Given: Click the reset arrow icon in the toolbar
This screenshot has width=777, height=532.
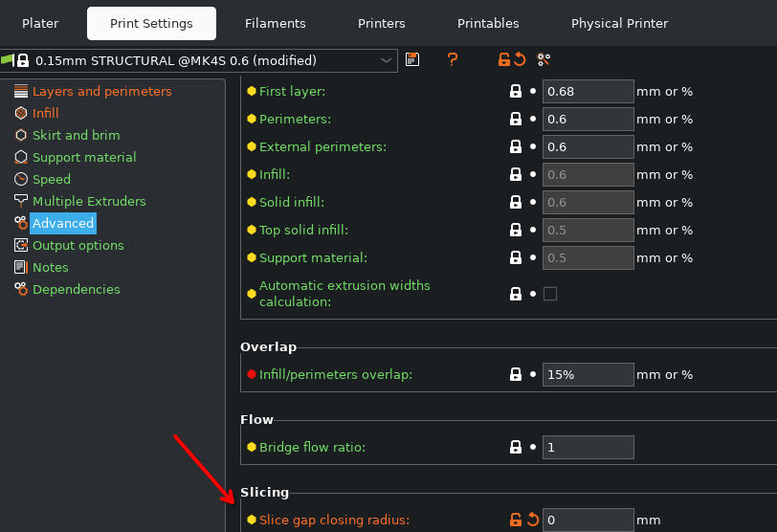Looking at the screenshot, I should (x=520, y=59).
